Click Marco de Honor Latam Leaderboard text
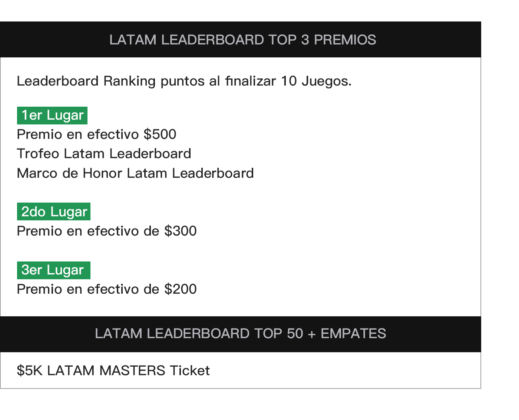Viewport: 519px width, 420px height. tap(135, 173)
